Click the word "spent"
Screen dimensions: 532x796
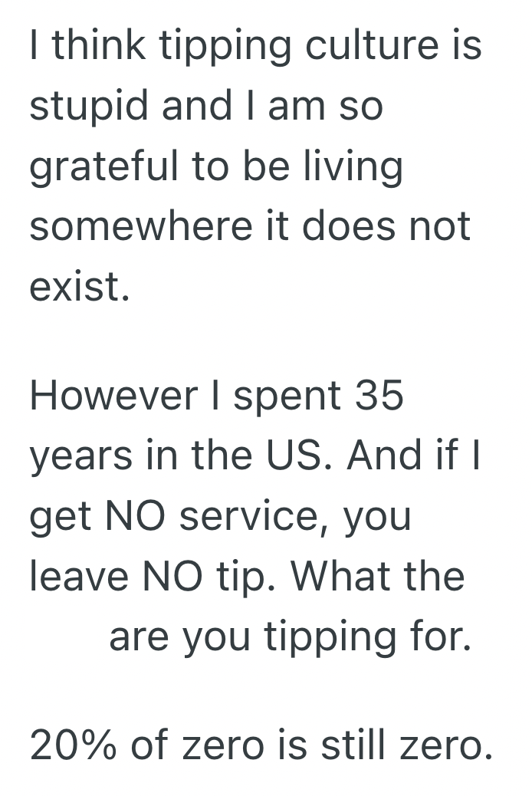(x=287, y=396)
